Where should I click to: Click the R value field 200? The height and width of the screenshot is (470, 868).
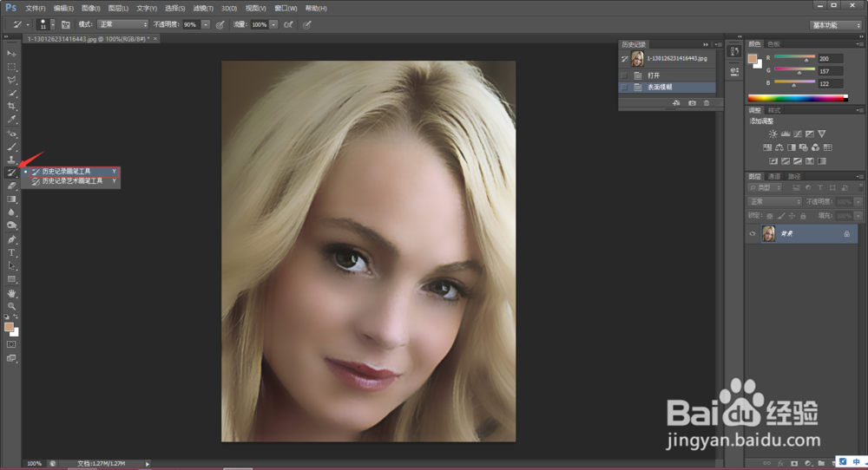point(831,59)
